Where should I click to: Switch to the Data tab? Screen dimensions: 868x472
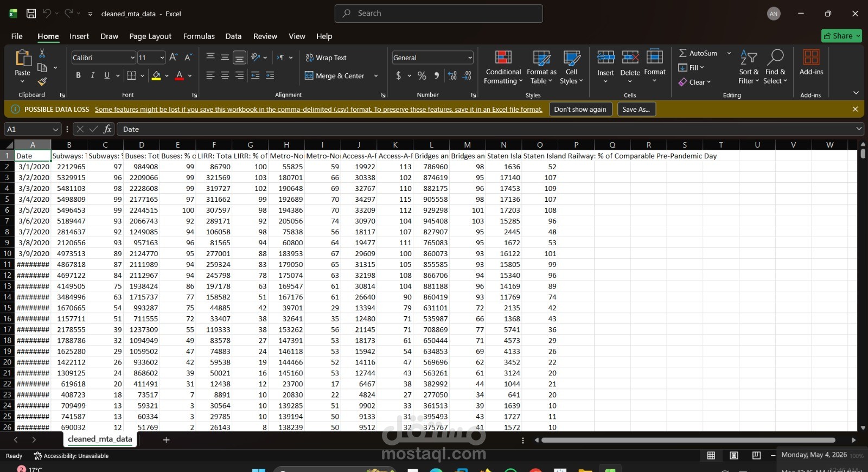coord(233,36)
